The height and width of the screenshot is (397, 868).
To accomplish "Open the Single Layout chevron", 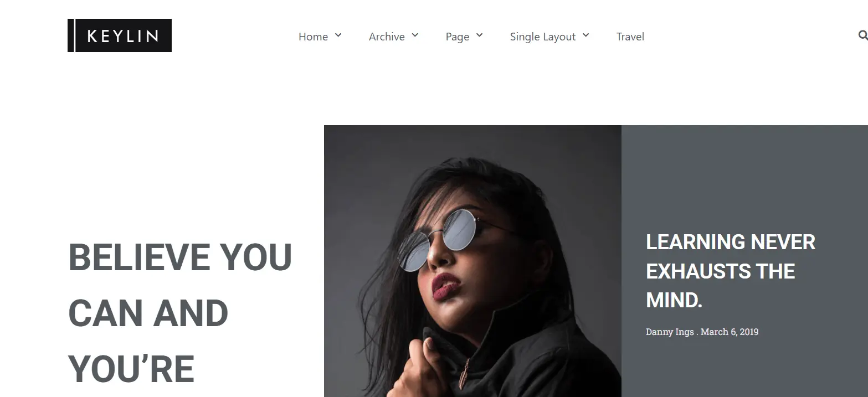I will [586, 35].
